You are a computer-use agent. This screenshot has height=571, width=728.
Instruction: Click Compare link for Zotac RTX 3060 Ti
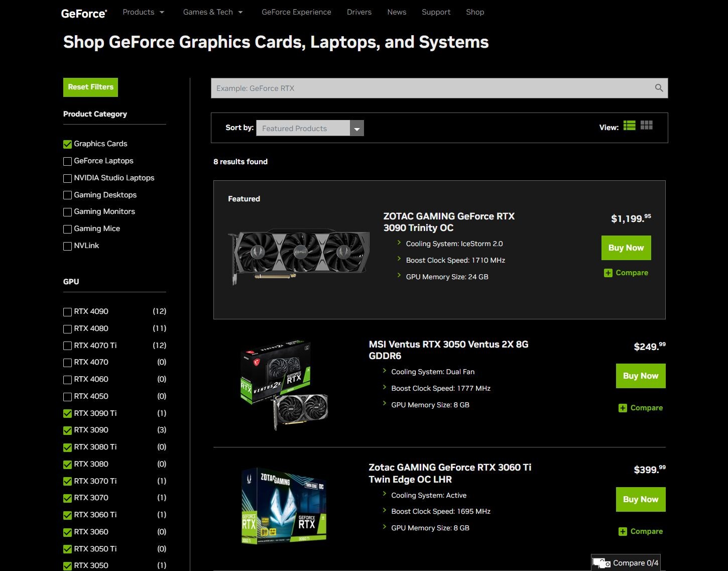pyautogui.click(x=646, y=532)
